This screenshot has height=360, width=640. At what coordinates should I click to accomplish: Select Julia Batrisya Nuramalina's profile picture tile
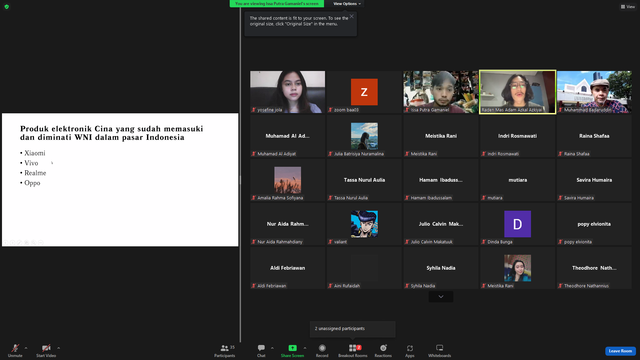[364, 136]
